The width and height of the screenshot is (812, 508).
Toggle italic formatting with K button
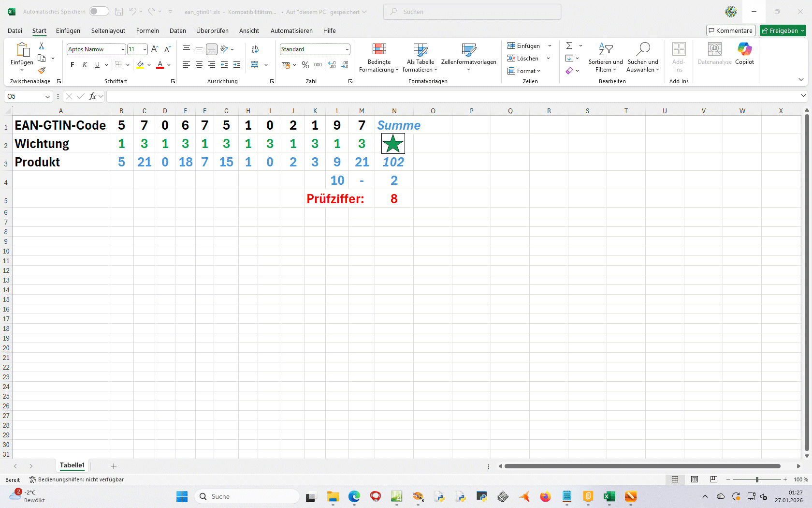(85, 65)
